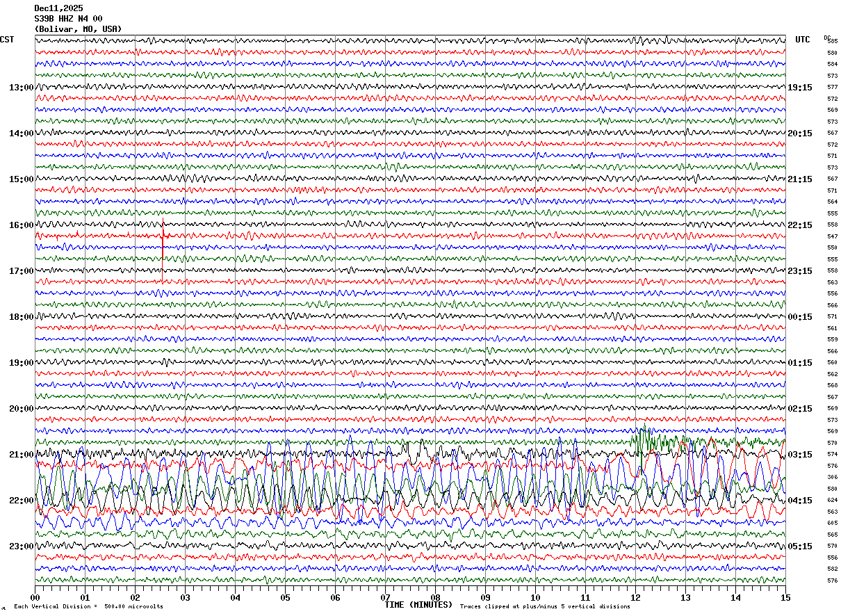Image resolution: width=841 pixels, height=616 pixels.
Task: Click the vertical division 500.00 microvolts note
Action: click(x=88, y=607)
